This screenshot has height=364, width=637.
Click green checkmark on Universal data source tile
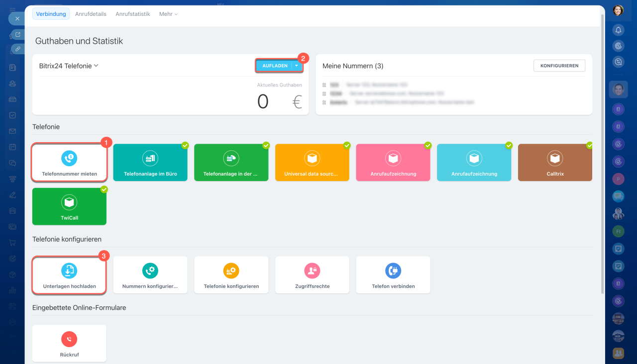[347, 146]
